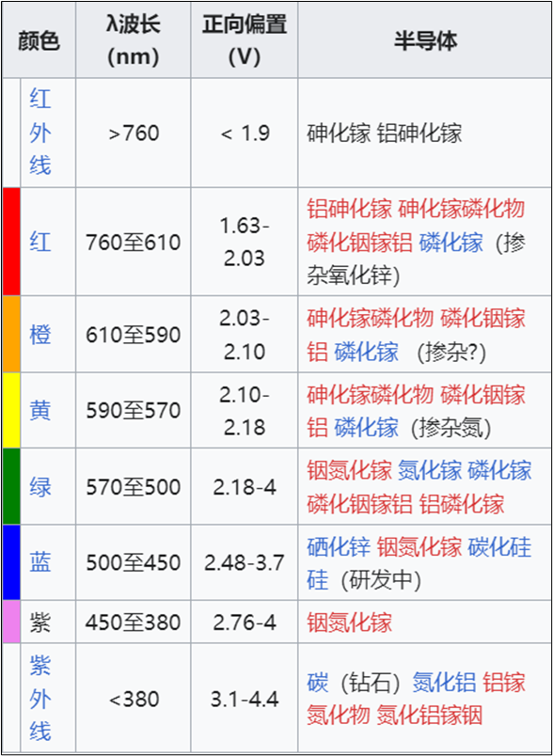Select the >760 wavelength cell

[133, 133]
